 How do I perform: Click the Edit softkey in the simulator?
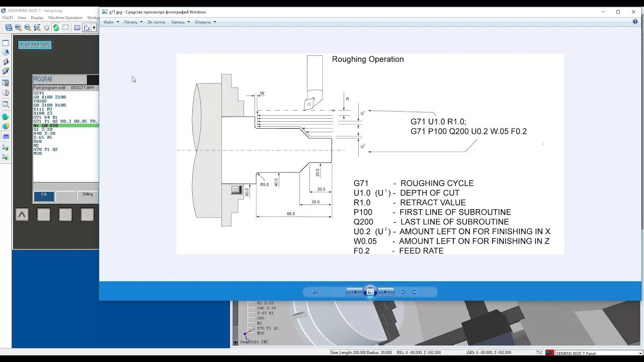pos(44,197)
